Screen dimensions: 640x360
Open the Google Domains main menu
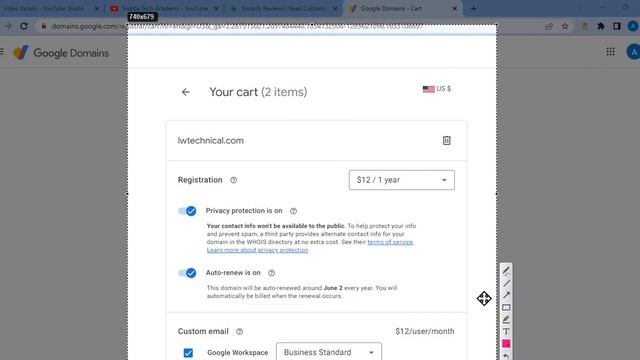tap(2, 52)
